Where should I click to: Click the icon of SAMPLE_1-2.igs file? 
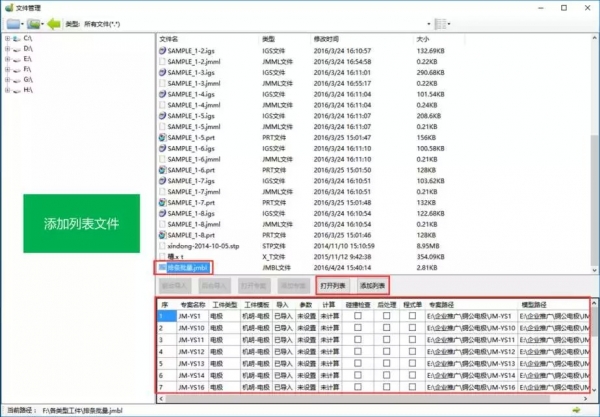click(x=163, y=49)
